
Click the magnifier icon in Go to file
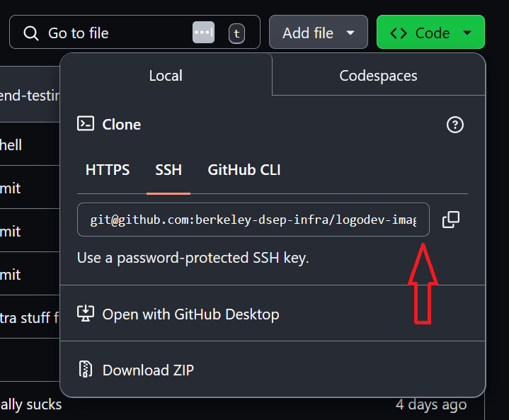pyautogui.click(x=31, y=33)
